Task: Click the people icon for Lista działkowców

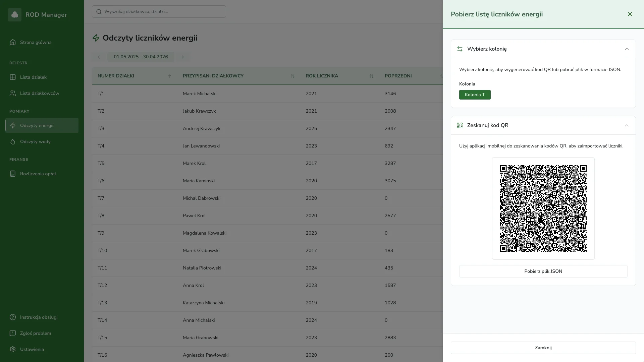Action: click(x=13, y=93)
